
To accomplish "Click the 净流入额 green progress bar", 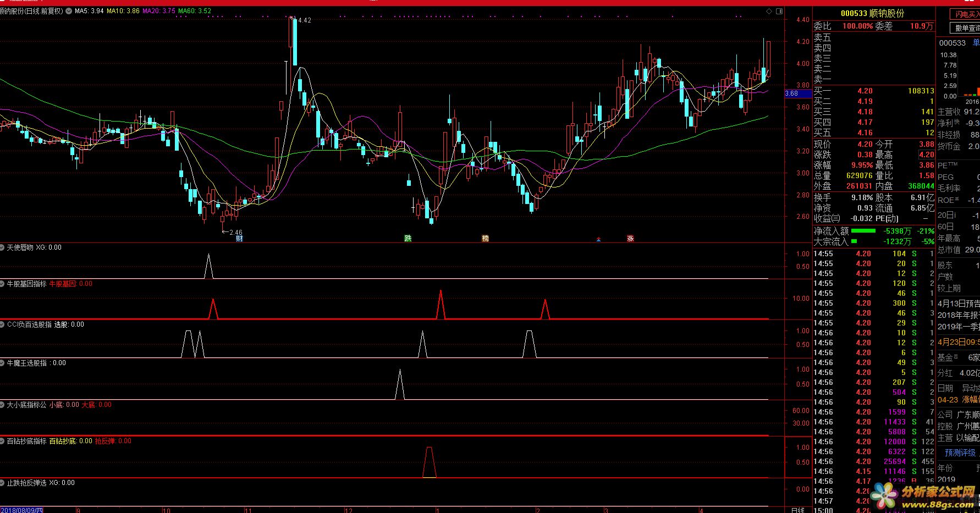I will click(863, 231).
